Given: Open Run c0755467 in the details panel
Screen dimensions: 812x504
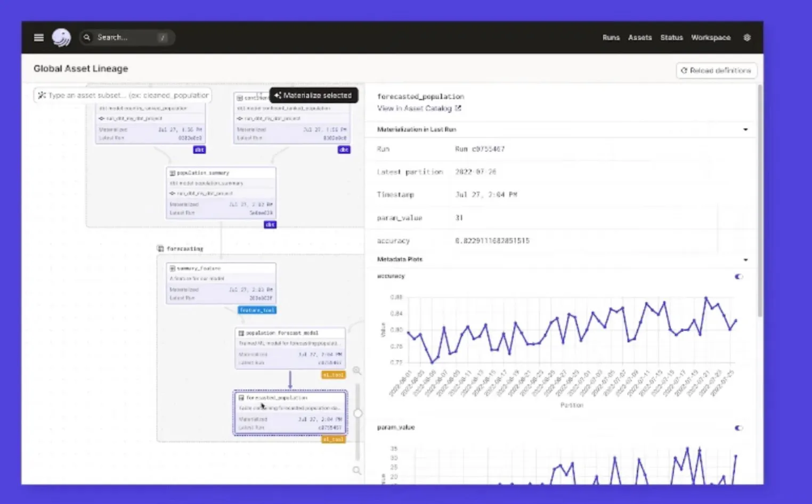Looking at the screenshot, I should pos(480,149).
